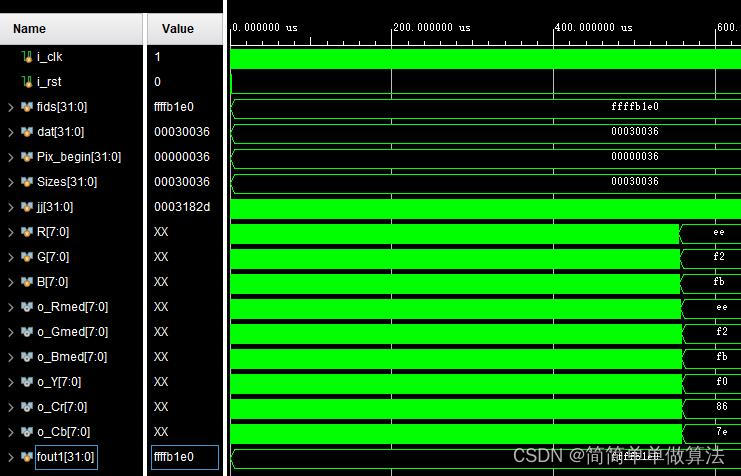Click the i_clk green waveform trace
The width and height of the screenshot is (741, 476).
(485, 59)
